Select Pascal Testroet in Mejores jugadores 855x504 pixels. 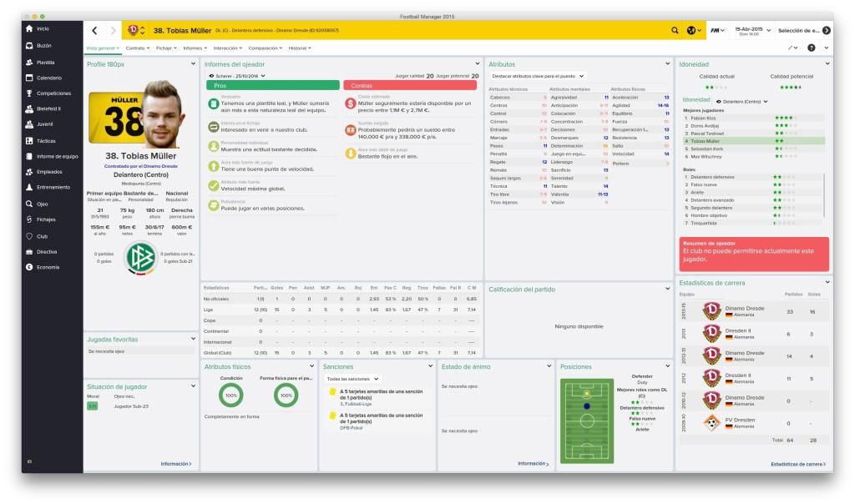(754, 134)
